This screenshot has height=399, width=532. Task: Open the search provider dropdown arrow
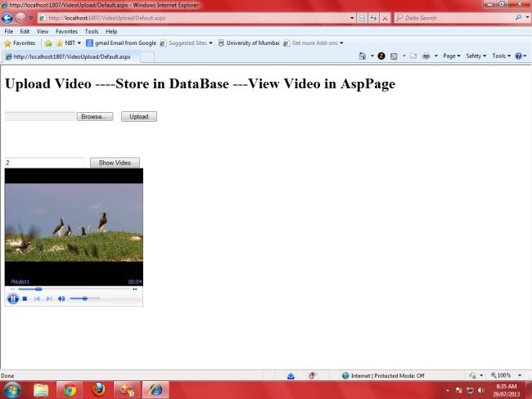pyautogui.click(x=527, y=18)
